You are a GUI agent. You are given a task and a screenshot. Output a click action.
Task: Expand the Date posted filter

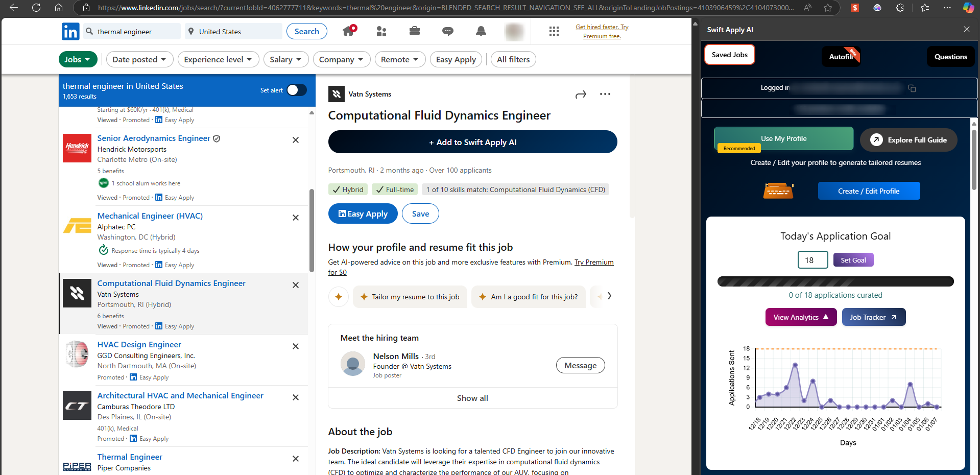pos(140,59)
